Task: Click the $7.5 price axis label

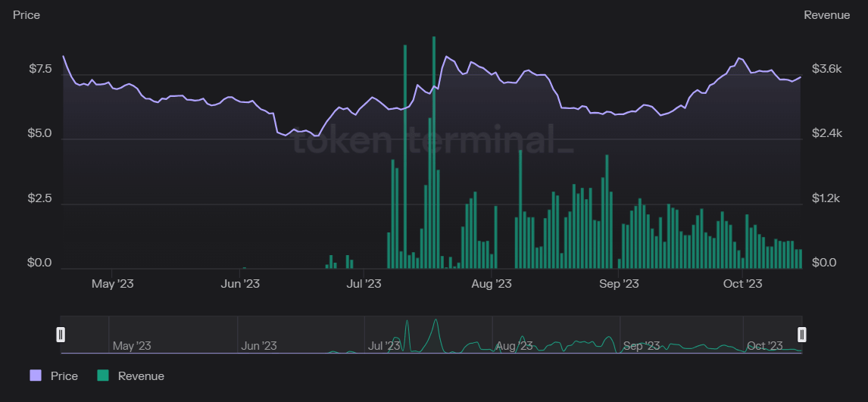Action: click(x=40, y=70)
